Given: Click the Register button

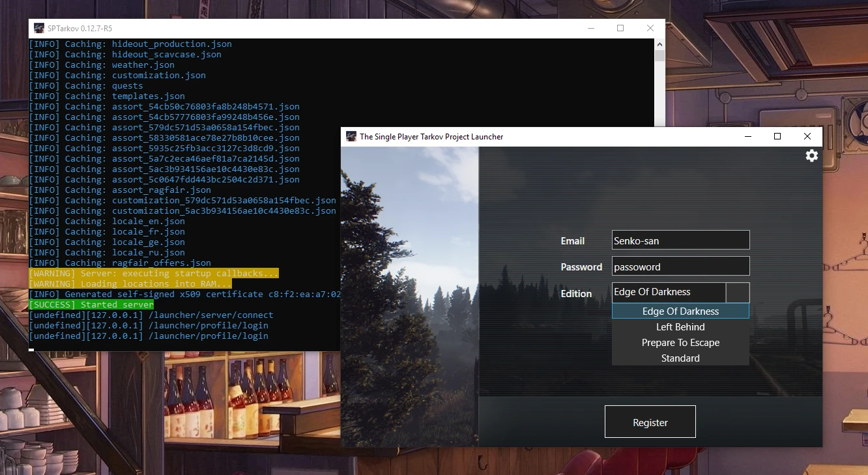Looking at the screenshot, I should pos(650,422).
